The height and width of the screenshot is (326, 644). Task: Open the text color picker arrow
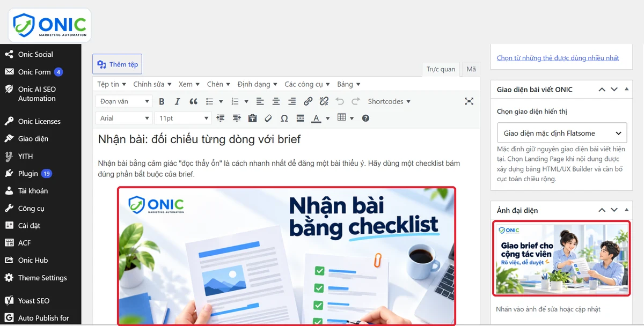tap(327, 118)
